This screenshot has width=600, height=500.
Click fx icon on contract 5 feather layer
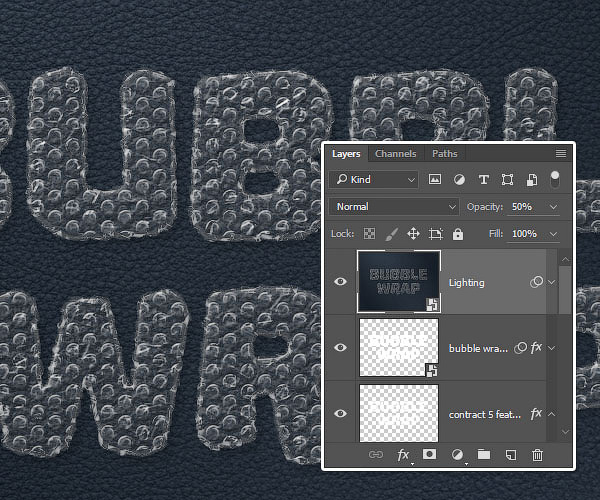point(536,413)
